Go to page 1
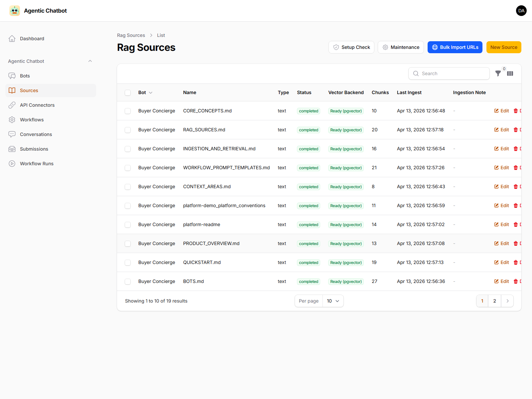Viewport: 532px width, 399px height. click(x=482, y=301)
